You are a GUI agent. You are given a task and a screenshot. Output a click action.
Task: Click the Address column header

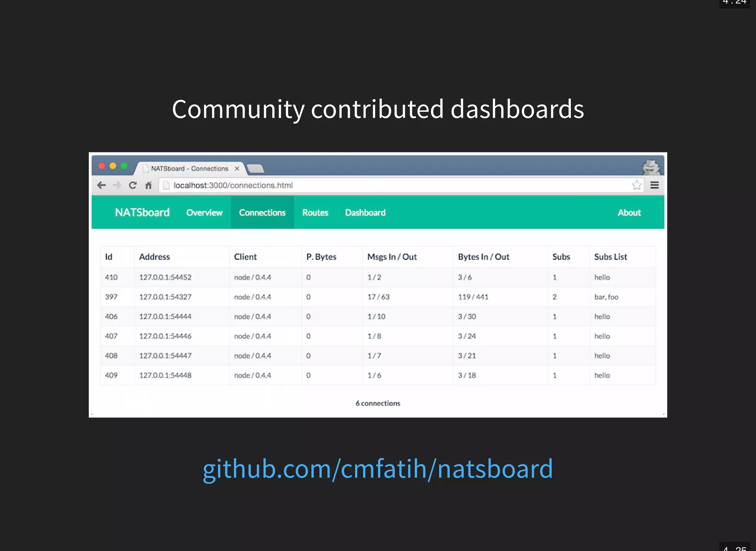(154, 257)
